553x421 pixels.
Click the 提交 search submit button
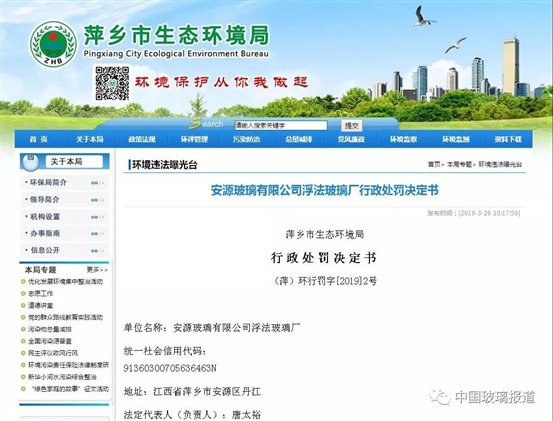pos(352,126)
